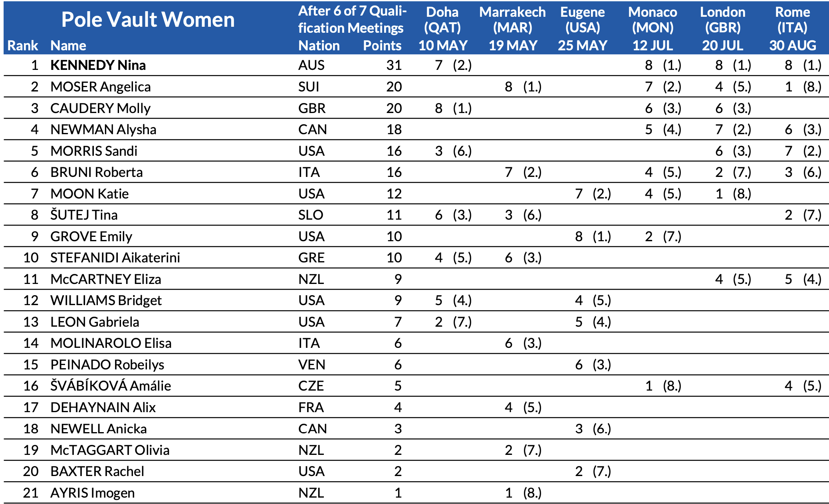Click the name ŠVÁBÍKOVÁ Amálie

pos(111,386)
